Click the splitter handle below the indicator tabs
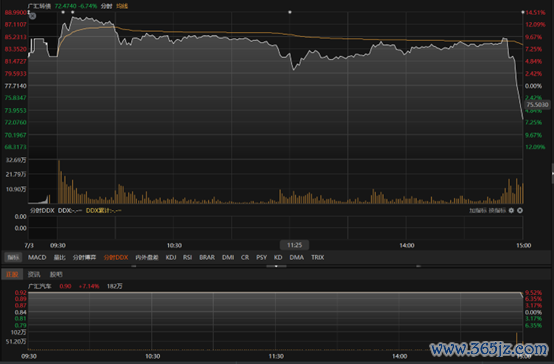Screen dimensions: 554x364 (276, 266)
